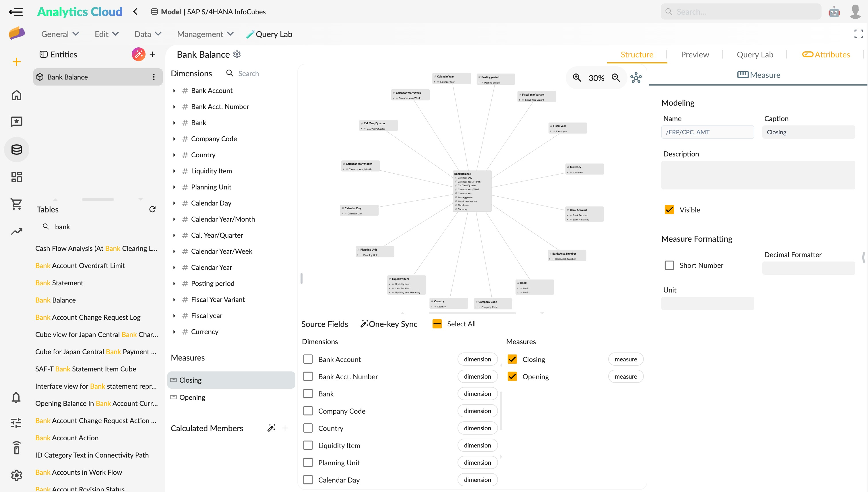The image size is (868, 492).
Task: Enable the Short Number checkbox
Action: point(670,265)
